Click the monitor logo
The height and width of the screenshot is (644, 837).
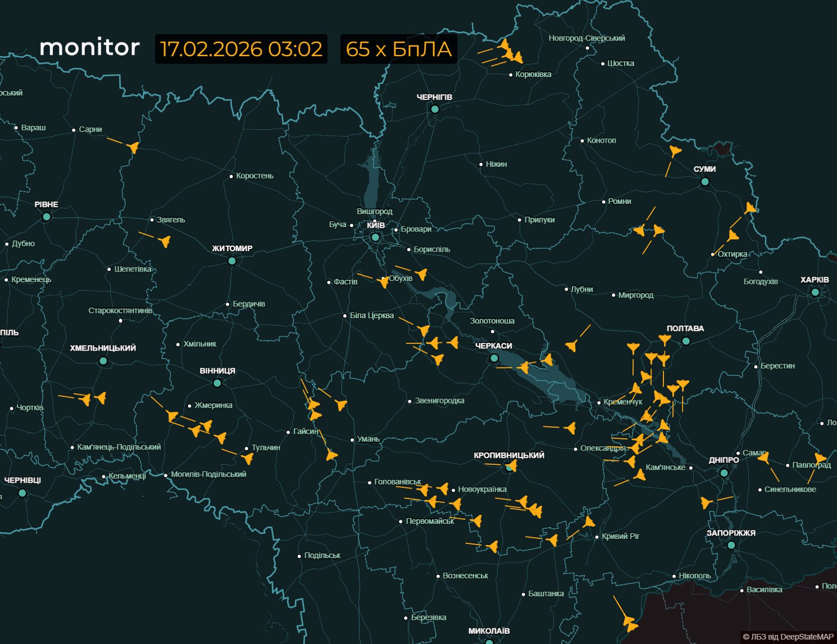tap(89, 48)
